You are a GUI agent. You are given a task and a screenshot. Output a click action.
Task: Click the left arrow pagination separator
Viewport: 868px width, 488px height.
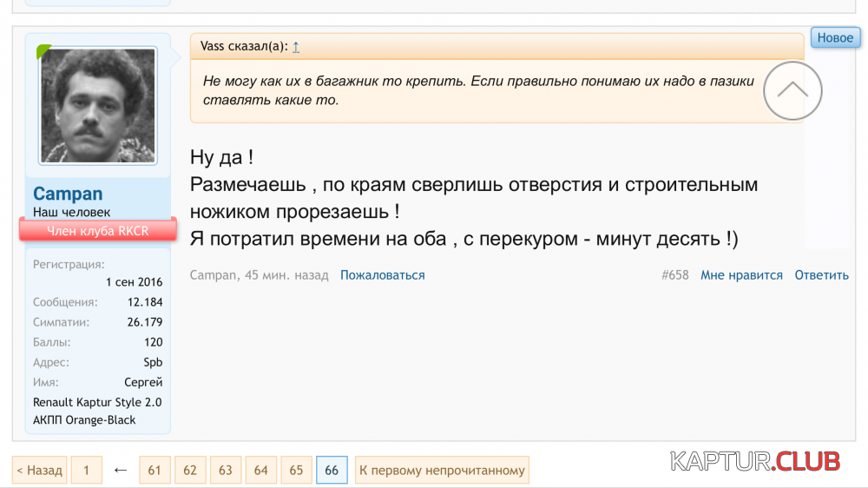pos(121,471)
